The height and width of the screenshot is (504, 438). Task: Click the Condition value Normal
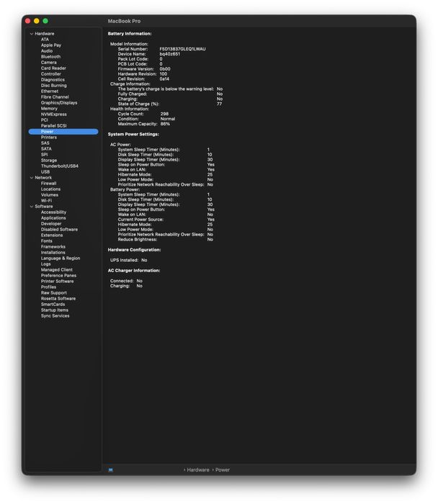[168, 119]
